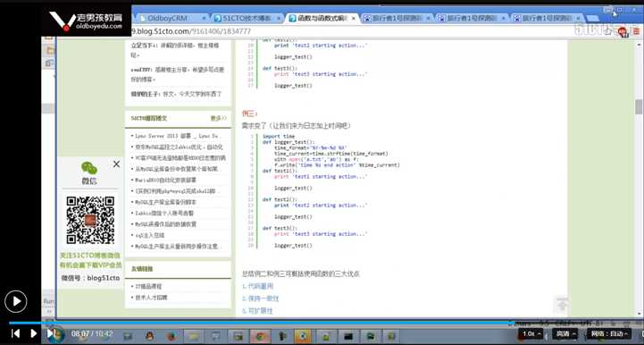
Task: Open the 可扩展性 link
Action: pyautogui.click(x=257, y=311)
